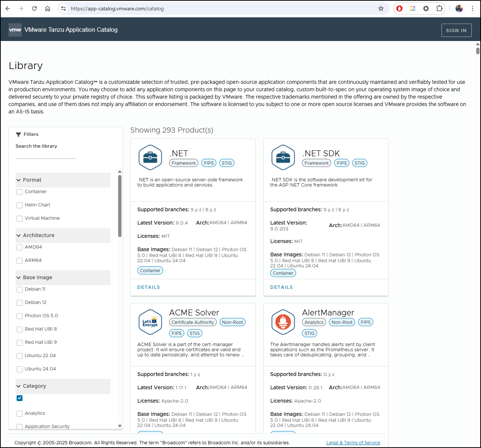The width and height of the screenshot is (481, 448).
Task: Select the Debian 11 base image checkbox
Action: pos(20,290)
